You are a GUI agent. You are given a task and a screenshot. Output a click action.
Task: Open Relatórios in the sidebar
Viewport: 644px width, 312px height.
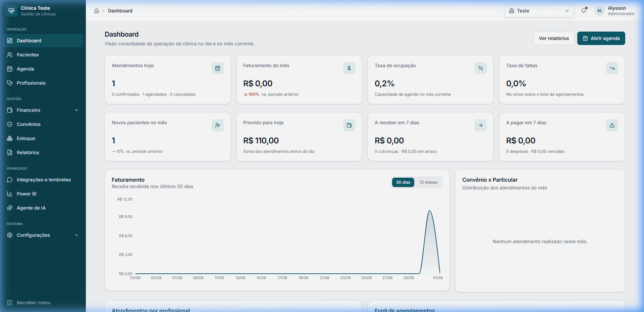pyautogui.click(x=43, y=152)
